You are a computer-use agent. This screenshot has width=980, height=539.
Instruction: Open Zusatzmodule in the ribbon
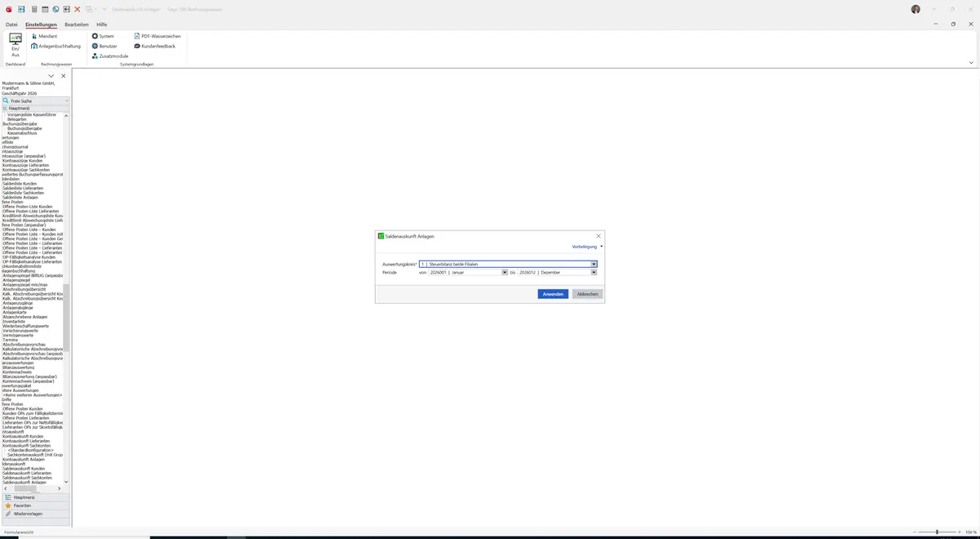[x=110, y=56]
